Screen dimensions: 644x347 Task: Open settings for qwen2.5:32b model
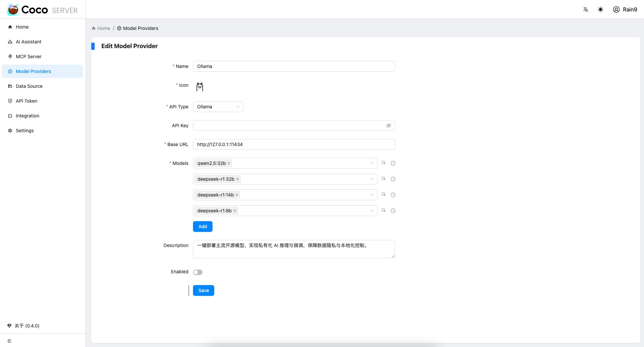(x=383, y=163)
